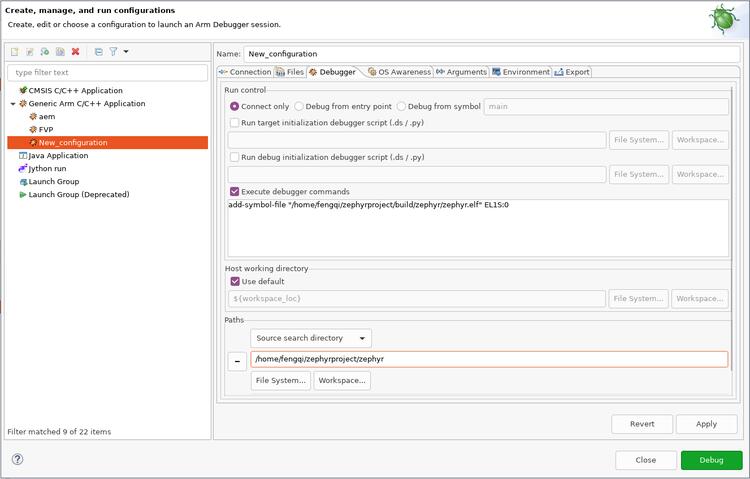Click in the type filter text field
The width and height of the screenshot is (750, 479).
point(107,72)
